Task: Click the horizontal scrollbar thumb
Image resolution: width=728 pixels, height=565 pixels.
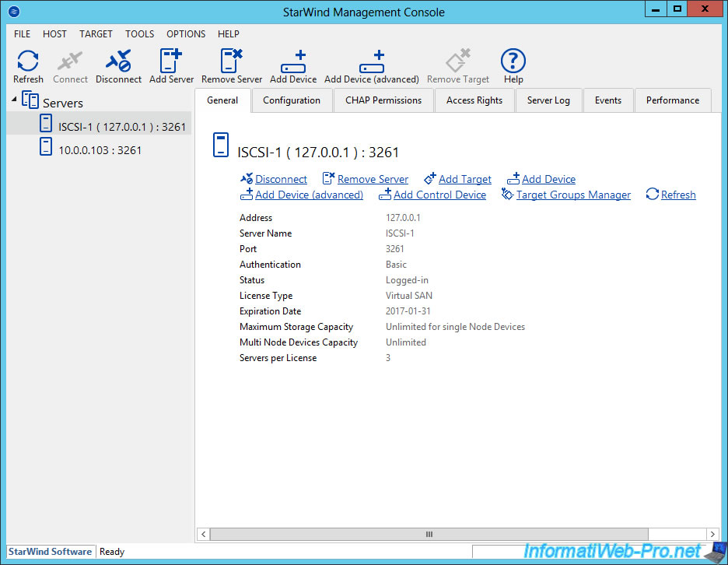Action: pos(429,535)
